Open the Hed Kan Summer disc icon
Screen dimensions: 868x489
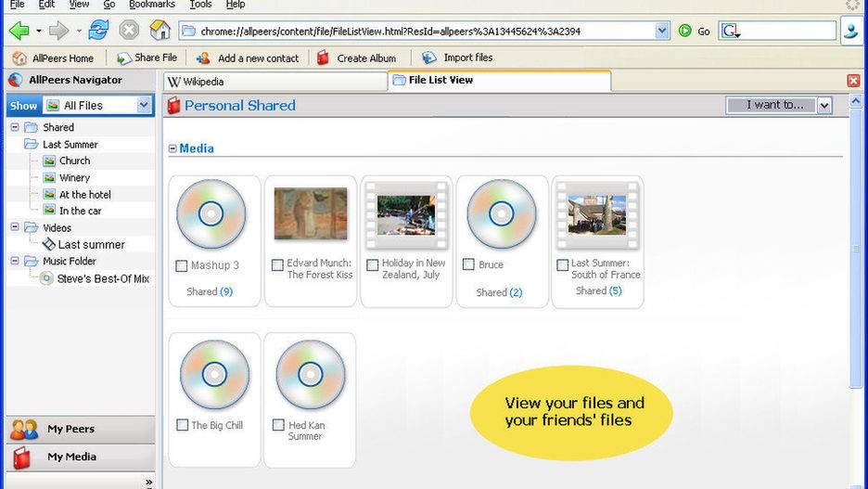pos(311,375)
